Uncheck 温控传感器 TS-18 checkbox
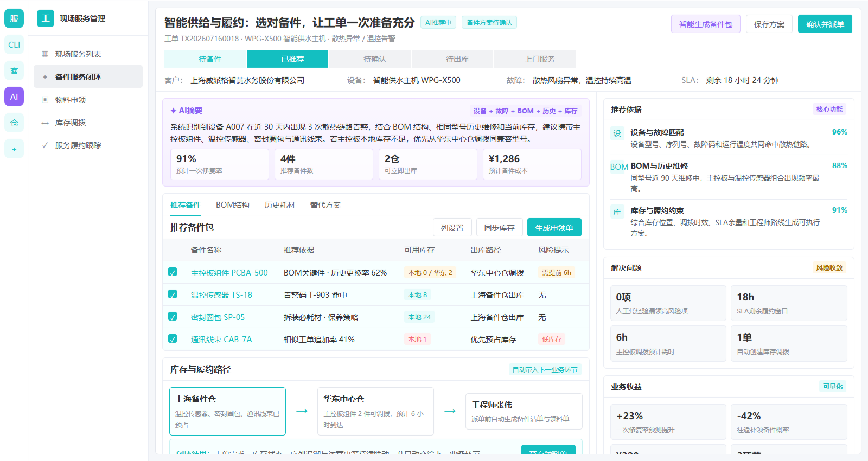 (173, 294)
